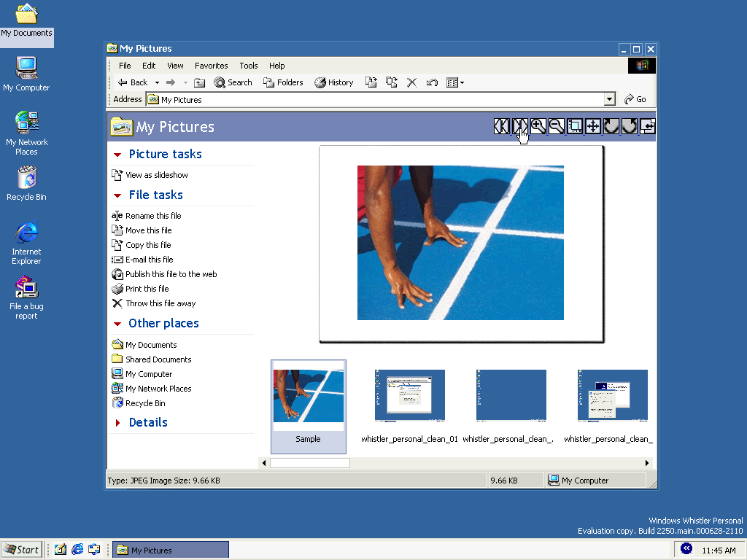The image size is (747, 560).
Task: Open the Views dropdown button
Action: pyautogui.click(x=455, y=82)
